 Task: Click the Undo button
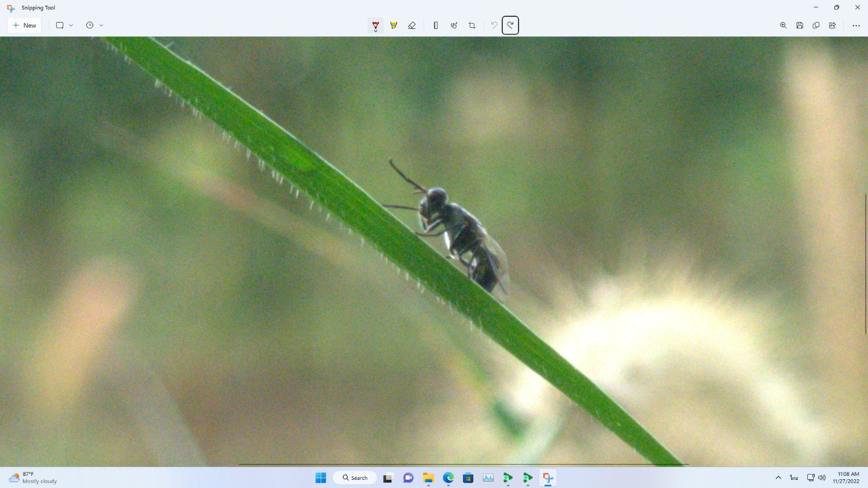494,25
